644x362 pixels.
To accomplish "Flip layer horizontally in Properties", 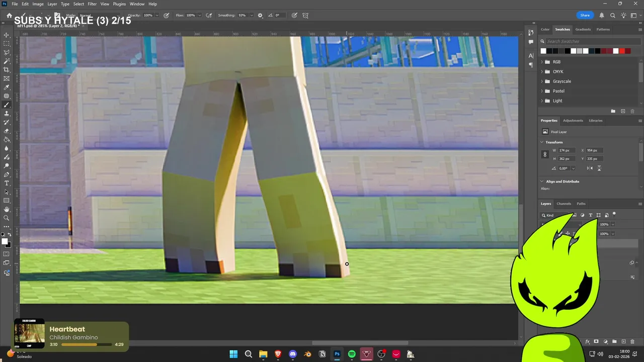I will click(x=590, y=168).
